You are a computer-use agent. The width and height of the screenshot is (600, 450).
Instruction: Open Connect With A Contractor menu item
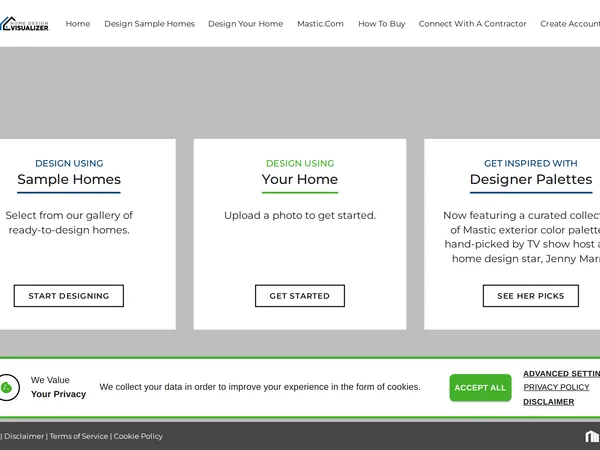tap(472, 24)
